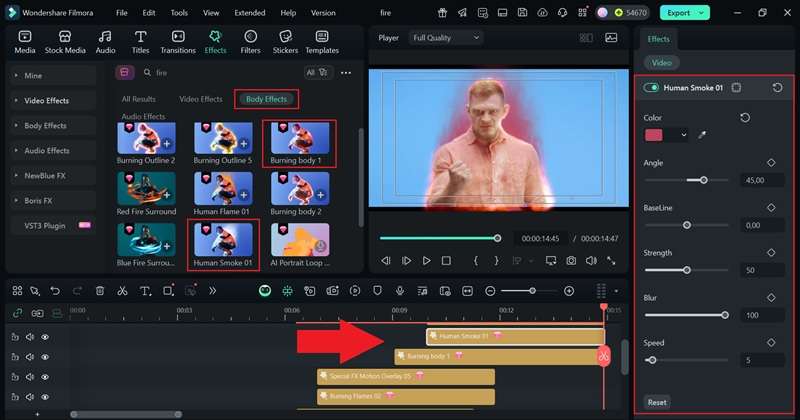Open the Transitions panel
Screen dimensions: 800x420
(x=178, y=42)
